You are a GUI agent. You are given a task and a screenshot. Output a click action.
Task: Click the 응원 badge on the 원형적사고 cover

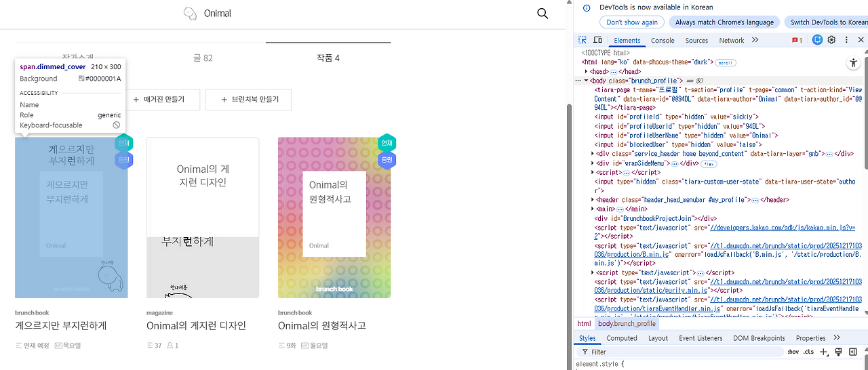click(387, 160)
